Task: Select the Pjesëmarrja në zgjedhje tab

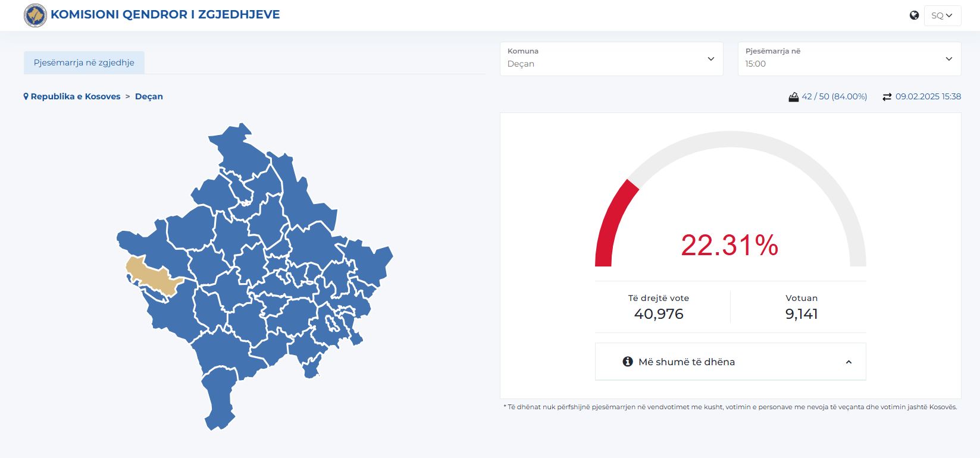Action: pos(84,62)
